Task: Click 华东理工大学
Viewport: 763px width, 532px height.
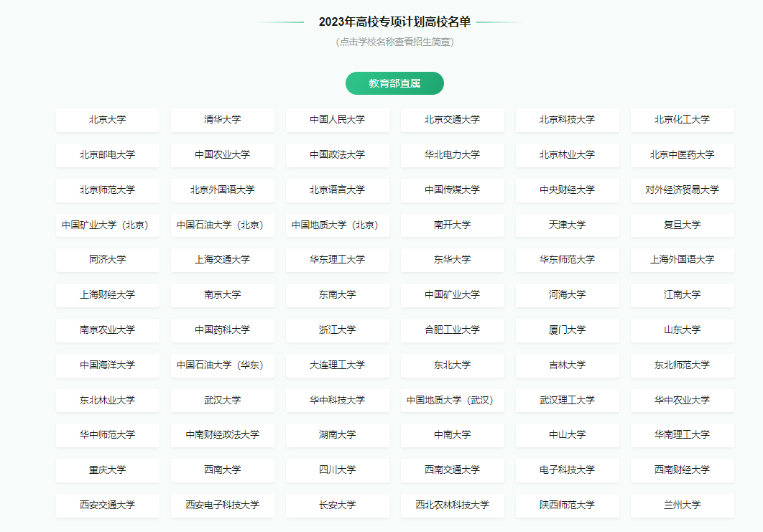Action: (x=337, y=260)
